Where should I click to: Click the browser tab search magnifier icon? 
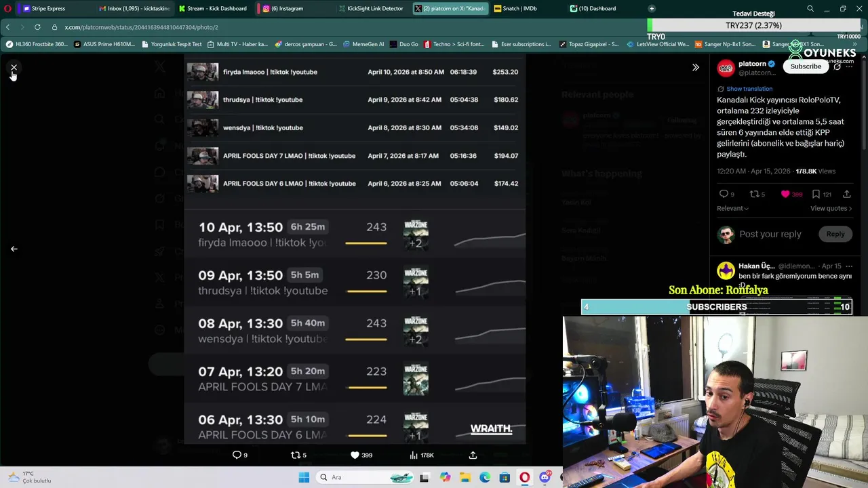pyautogui.click(x=810, y=8)
